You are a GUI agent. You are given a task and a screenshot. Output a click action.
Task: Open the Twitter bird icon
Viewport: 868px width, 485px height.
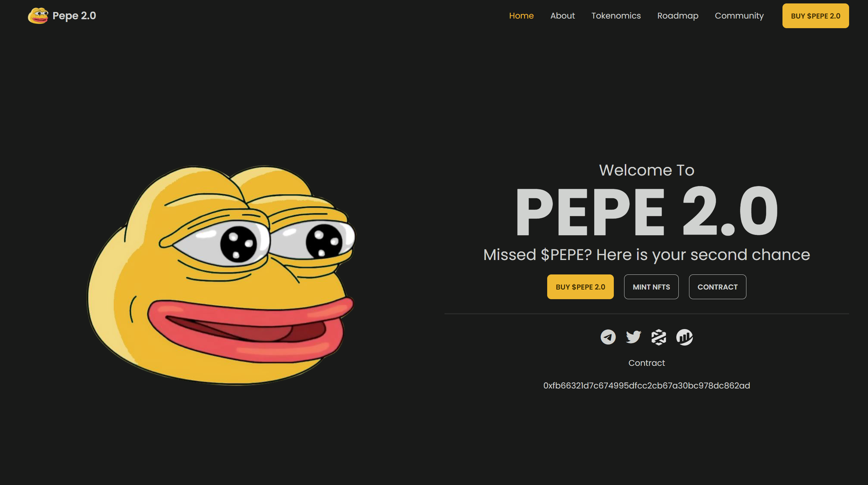pos(633,337)
